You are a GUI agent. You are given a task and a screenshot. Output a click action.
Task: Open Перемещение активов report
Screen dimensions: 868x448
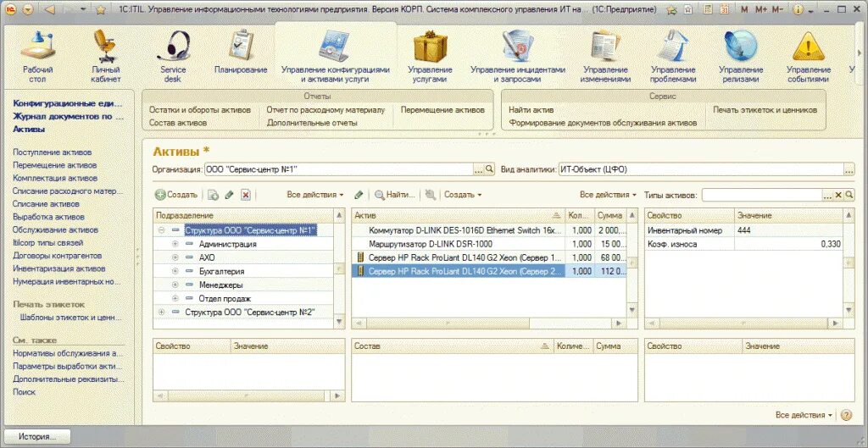(x=442, y=110)
